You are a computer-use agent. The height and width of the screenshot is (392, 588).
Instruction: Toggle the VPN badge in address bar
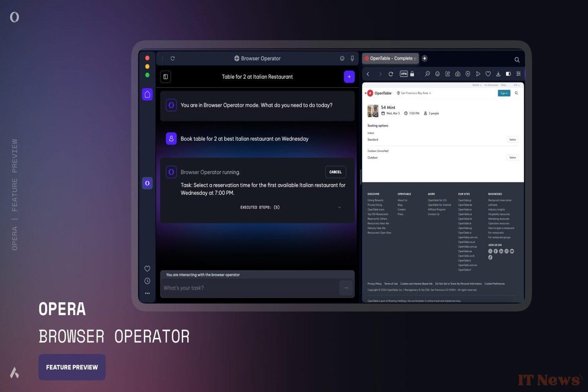(404, 74)
